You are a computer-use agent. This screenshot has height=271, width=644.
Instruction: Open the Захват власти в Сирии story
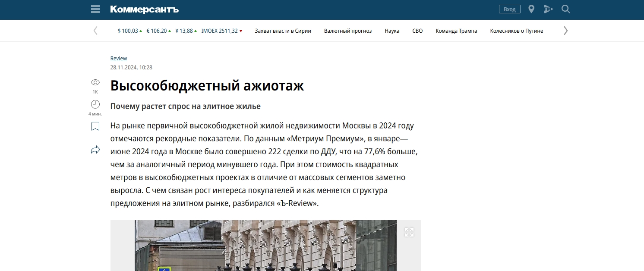pos(282,31)
